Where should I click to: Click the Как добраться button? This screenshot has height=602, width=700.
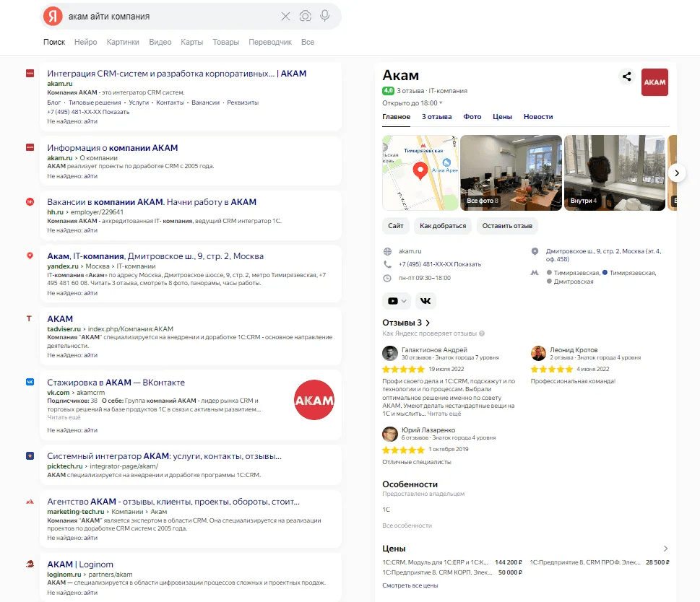443,226
